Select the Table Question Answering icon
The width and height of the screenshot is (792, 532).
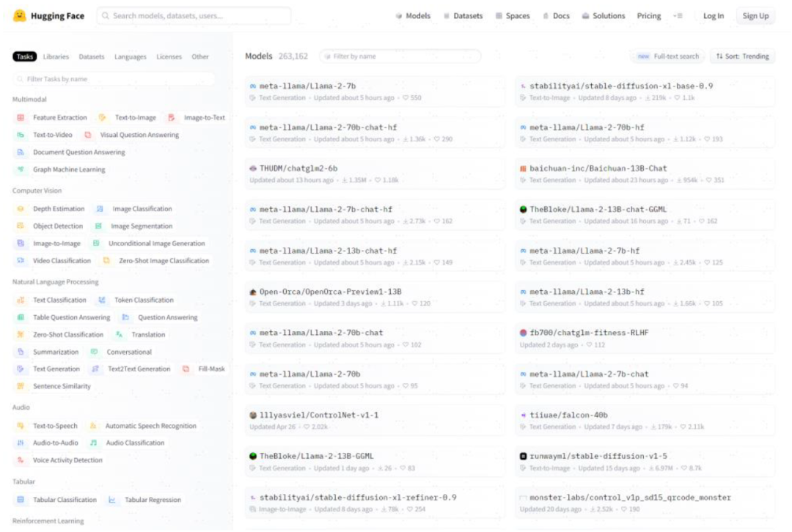click(x=21, y=317)
